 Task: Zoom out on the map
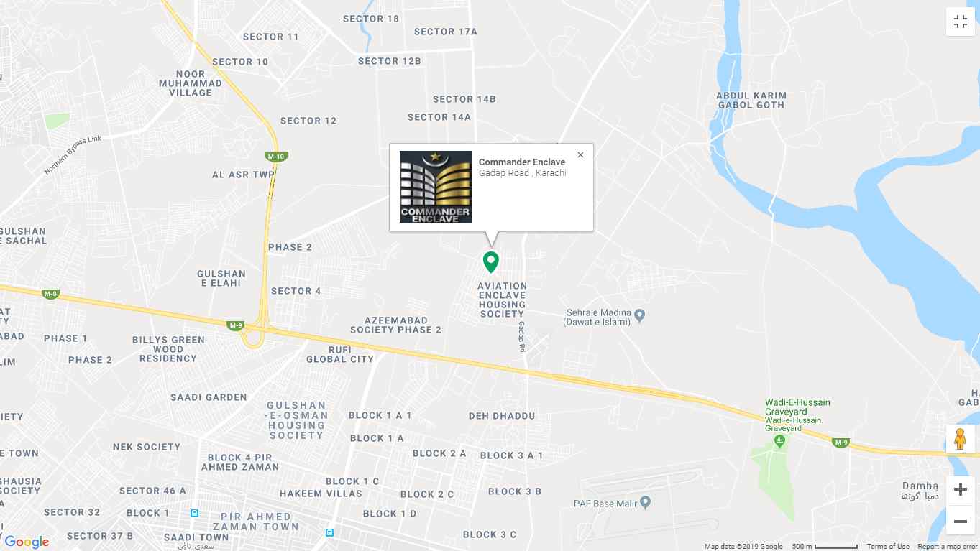tap(960, 520)
